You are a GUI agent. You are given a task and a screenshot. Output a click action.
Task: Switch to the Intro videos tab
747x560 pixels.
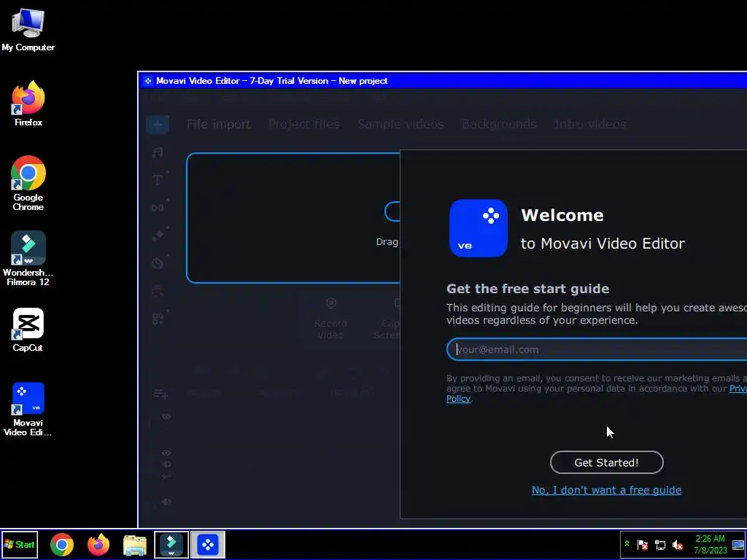[590, 124]
